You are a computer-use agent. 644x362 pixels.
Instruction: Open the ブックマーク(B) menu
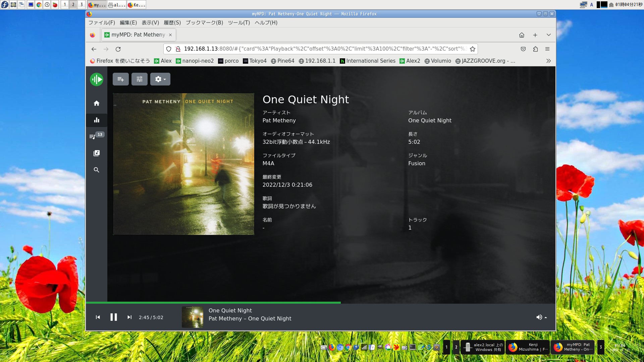(204, 22)
